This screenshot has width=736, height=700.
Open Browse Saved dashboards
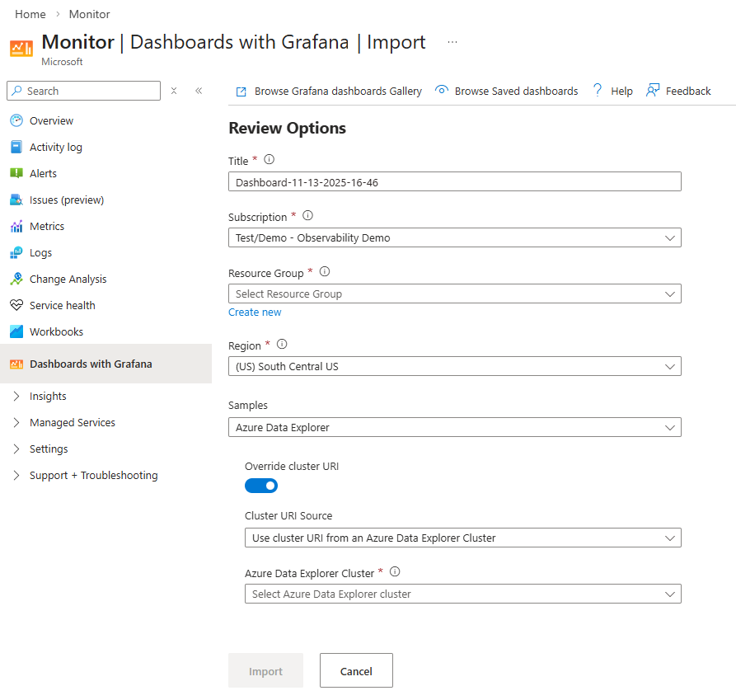(516, 91)
